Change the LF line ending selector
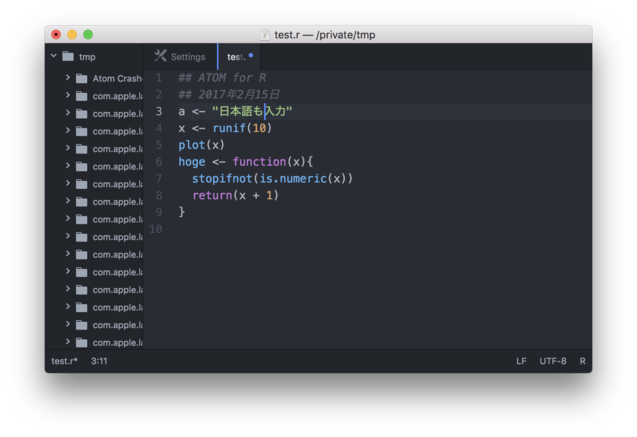Screen dimensions: 637x437 tap(521, 361)
